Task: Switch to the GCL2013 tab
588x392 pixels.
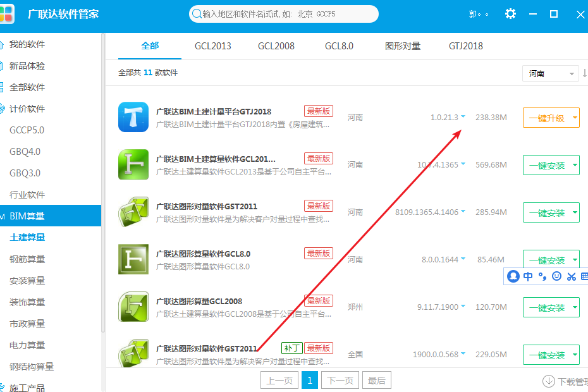Action: pos(212,46)
